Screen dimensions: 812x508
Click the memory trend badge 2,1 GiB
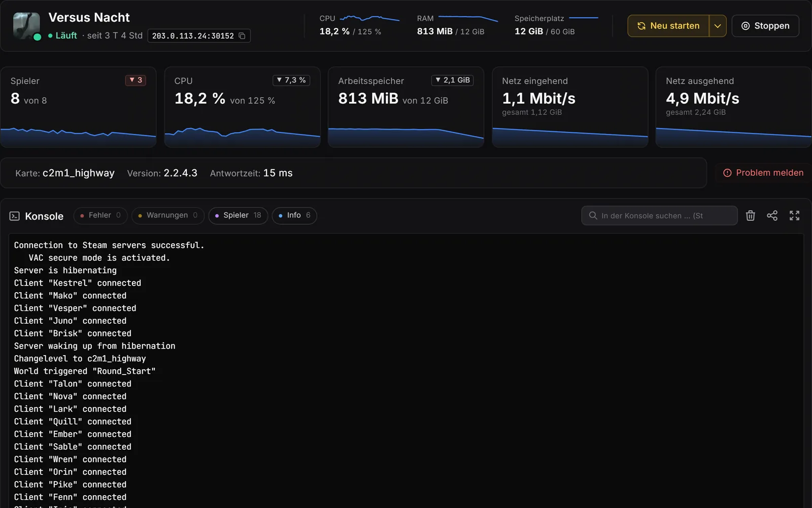452,80
